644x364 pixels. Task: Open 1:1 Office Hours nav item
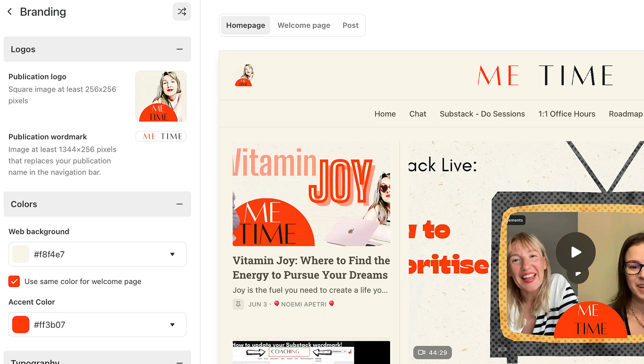pos(567,114)
